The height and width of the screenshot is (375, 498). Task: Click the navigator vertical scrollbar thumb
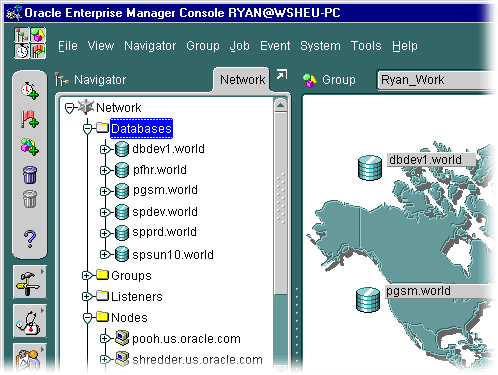pyautogui.click(x=281, y=203)
